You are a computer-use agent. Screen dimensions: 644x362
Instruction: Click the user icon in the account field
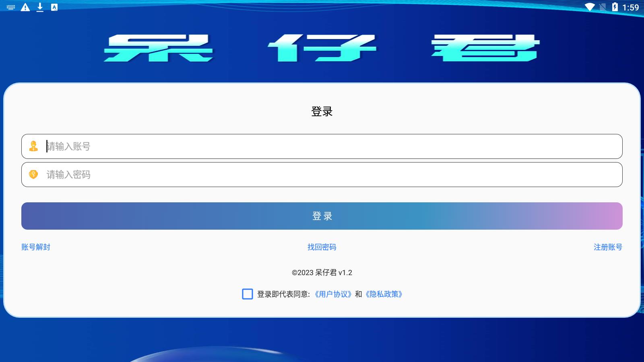(34, 146)
